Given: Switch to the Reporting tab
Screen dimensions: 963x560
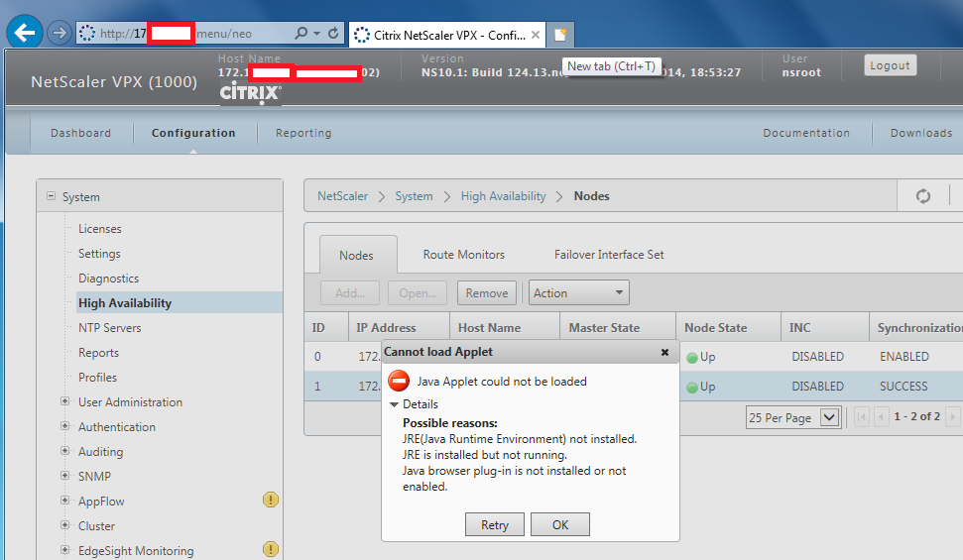Looking at the screenshot, I should (303, 133).
